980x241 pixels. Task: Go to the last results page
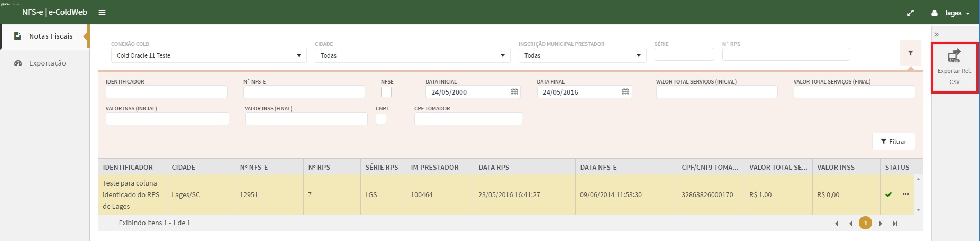point(895,224)
